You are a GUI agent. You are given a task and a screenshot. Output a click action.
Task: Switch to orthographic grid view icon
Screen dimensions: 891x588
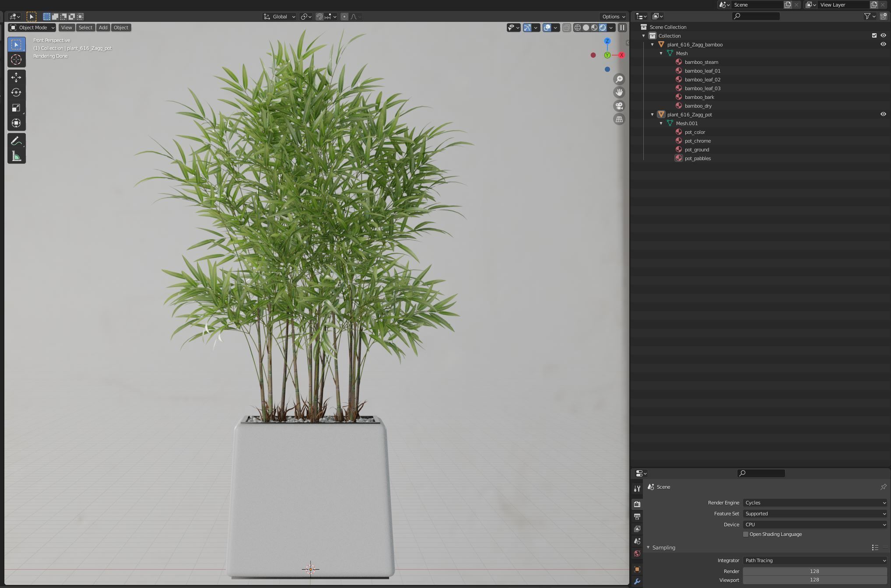[x=619, y=119]
